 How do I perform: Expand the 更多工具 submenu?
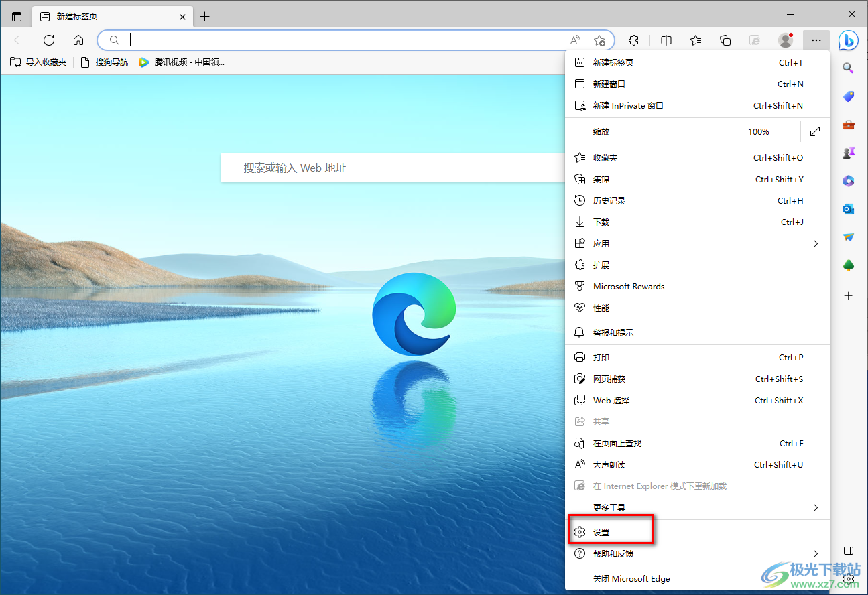697,507
